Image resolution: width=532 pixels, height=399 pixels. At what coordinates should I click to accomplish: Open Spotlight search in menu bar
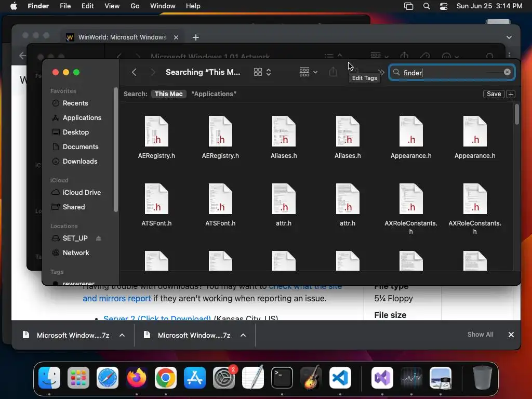point(427,6)
